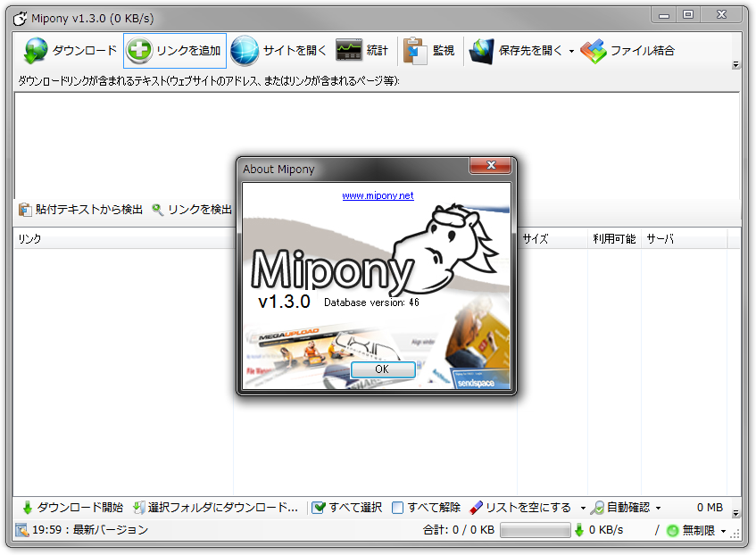Confirm About Mipony dialog with OK

pos(383,369)
